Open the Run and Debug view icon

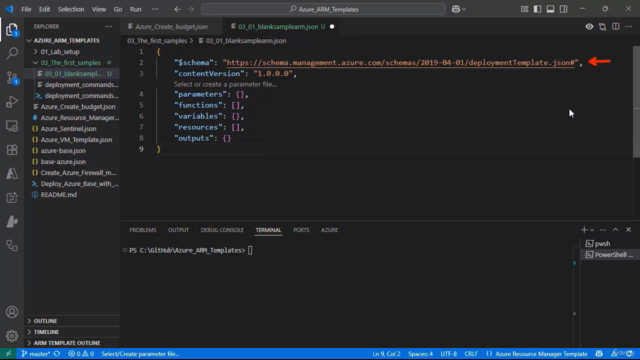click(12, 102)
